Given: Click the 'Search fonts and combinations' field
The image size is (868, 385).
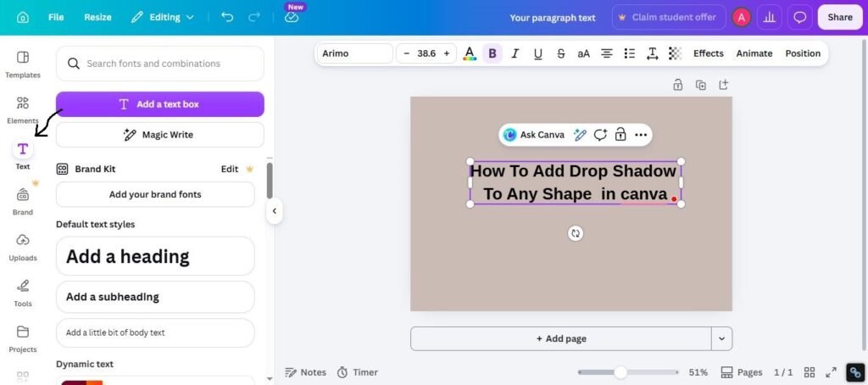Looking at the screenshot, I should click(160, 63).
